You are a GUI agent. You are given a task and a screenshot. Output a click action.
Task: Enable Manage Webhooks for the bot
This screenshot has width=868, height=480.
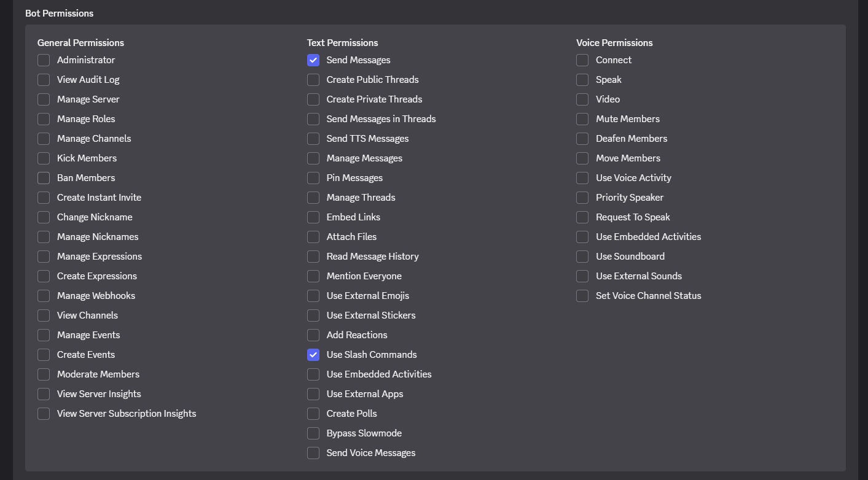pos(44,295)
